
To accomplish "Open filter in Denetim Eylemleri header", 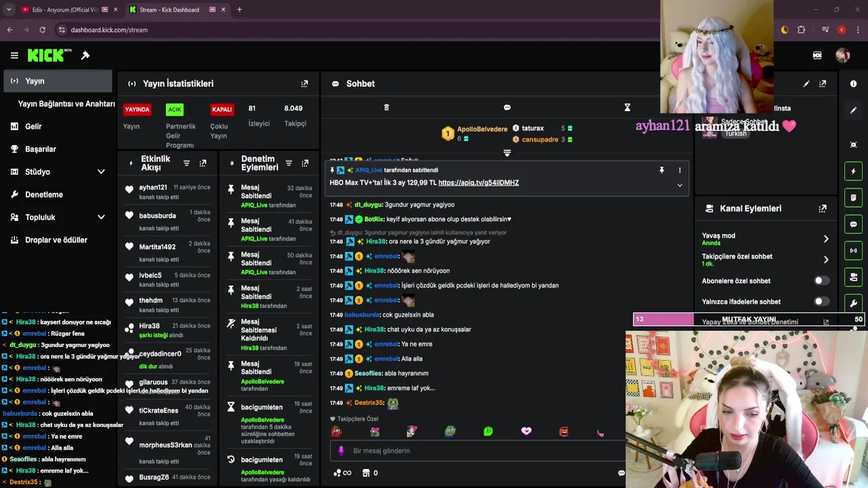I will coord(289,163).
